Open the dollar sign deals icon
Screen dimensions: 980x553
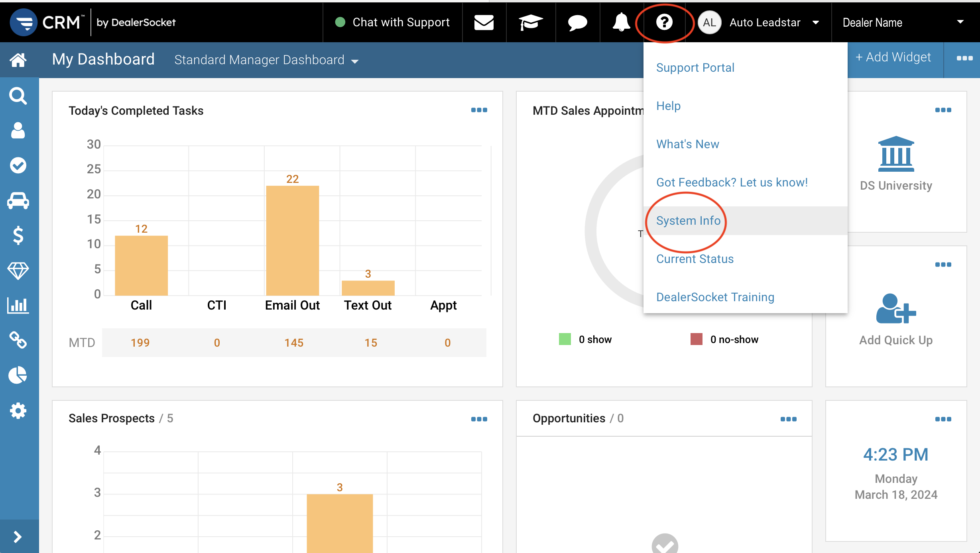(18, 235)
